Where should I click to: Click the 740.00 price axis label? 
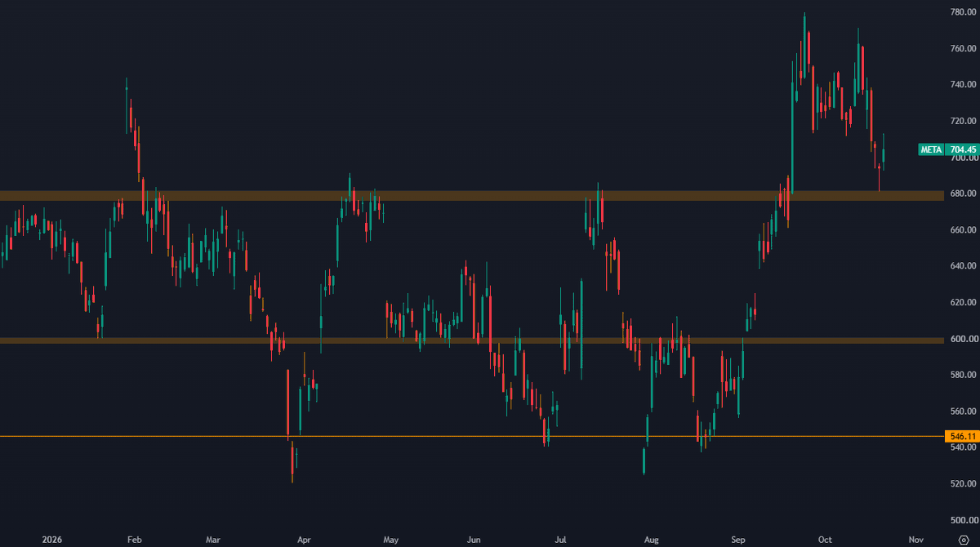[964, 85]
